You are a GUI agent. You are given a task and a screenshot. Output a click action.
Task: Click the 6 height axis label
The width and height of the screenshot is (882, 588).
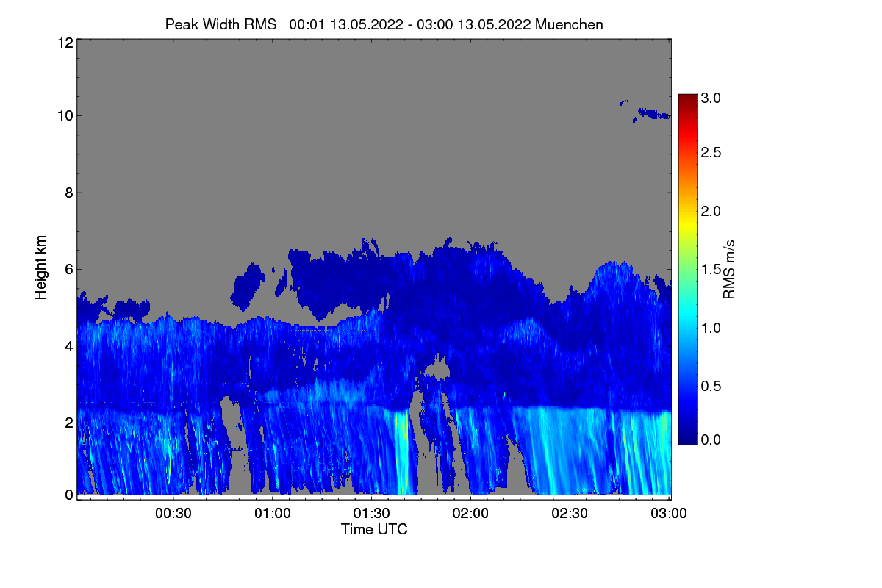68,269
